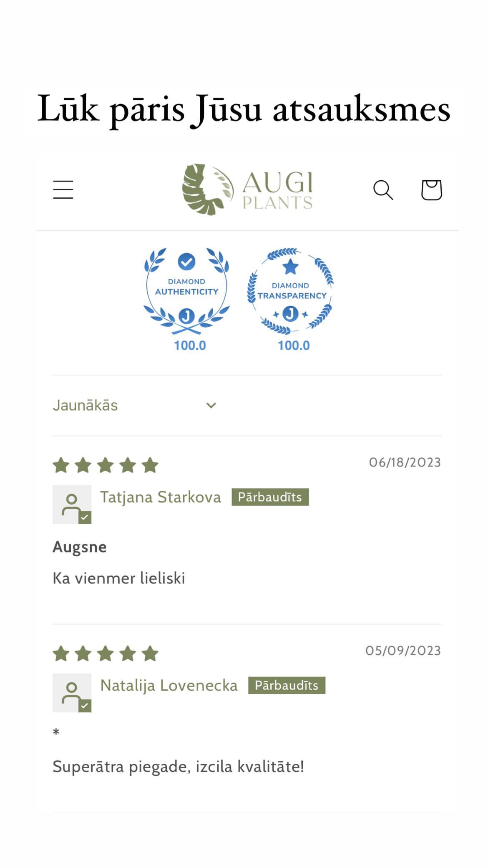488x868 pixels.
Task: Click the chevron beside Jaunākās
Action: 211,405
